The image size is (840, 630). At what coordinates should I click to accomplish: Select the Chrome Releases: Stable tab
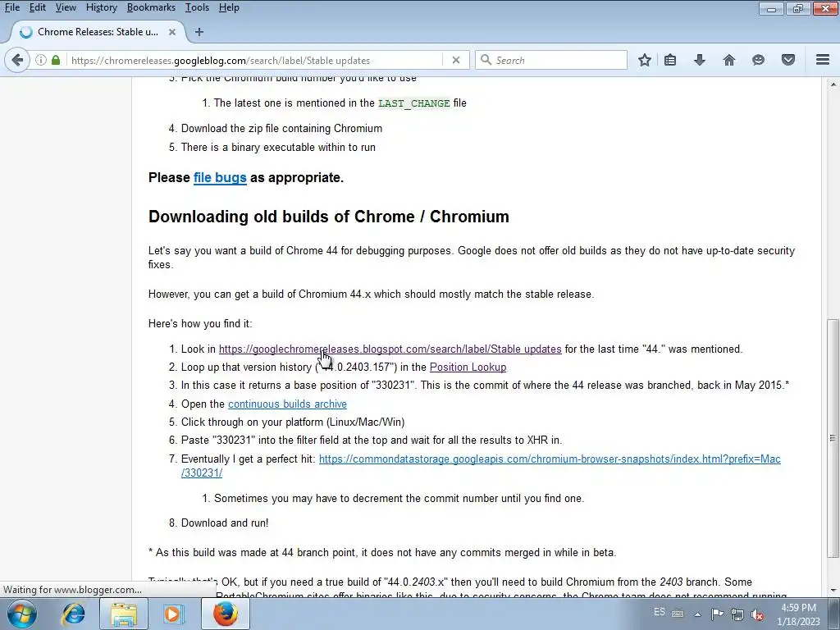tap(98, 32)
